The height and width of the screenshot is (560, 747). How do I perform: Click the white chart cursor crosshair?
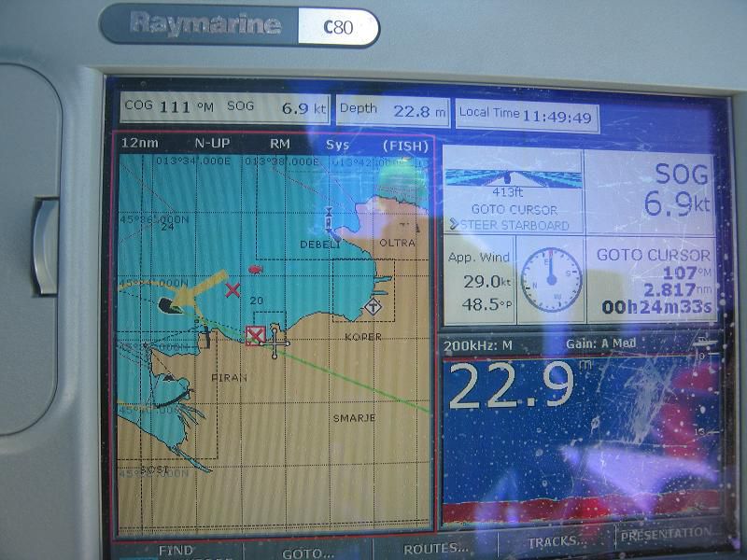[x=275, y=342]
